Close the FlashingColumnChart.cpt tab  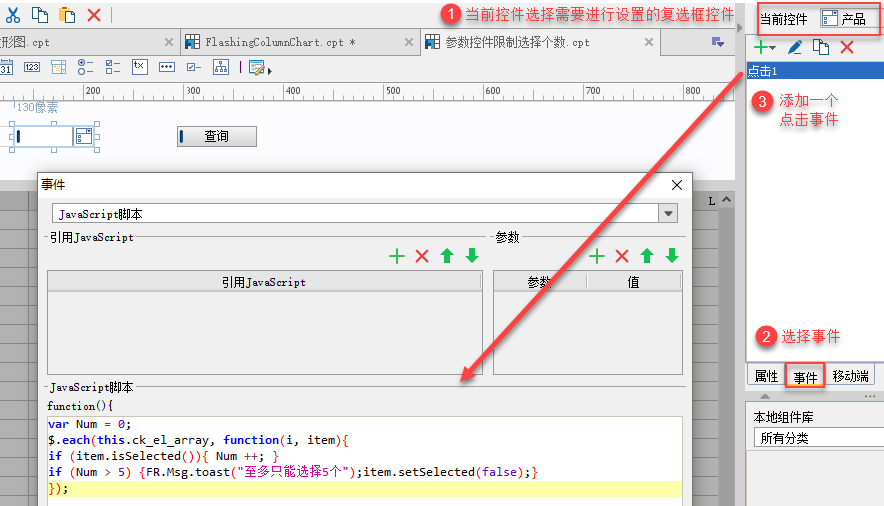click(x=409, y=42)
